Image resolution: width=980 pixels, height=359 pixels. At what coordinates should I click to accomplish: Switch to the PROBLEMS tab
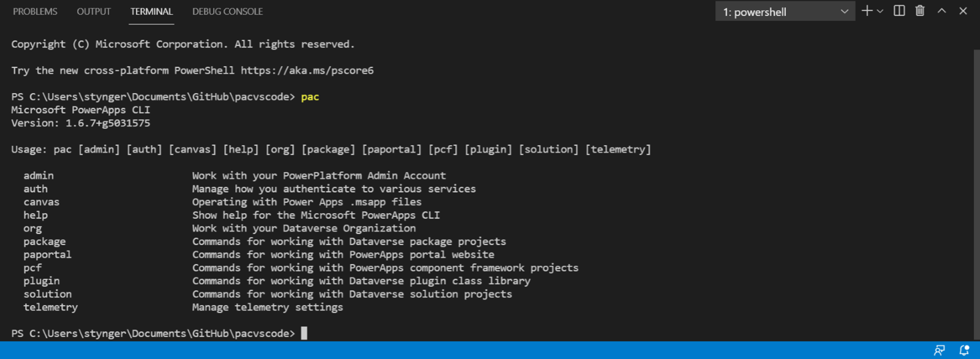click(x=35, y=12)
